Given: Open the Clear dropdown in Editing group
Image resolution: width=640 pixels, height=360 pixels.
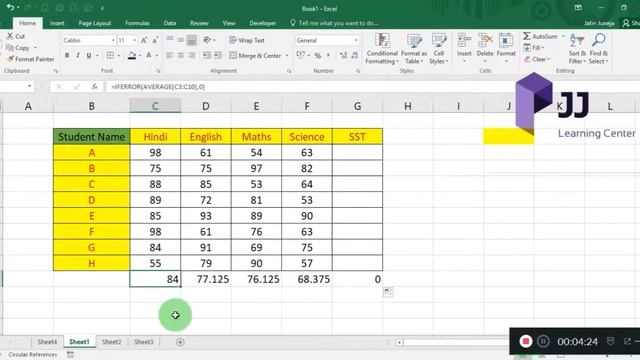Looking at the screenshot, I should pyautogui.click(x=537, y=59).
